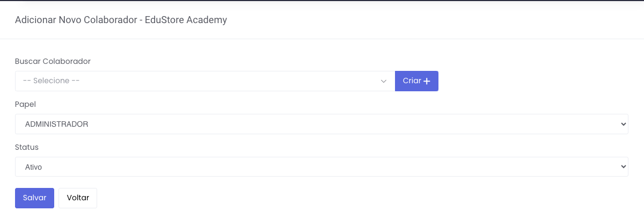Screen dimensions: 644x218
Task: Click the Buscar Colaborador label
Action: 53,61
